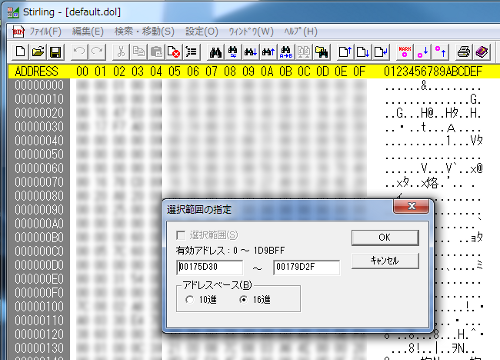Open the 検索・移動(S) menu
The height and width of the screenshot is (360, 500).
click(144, 32)
